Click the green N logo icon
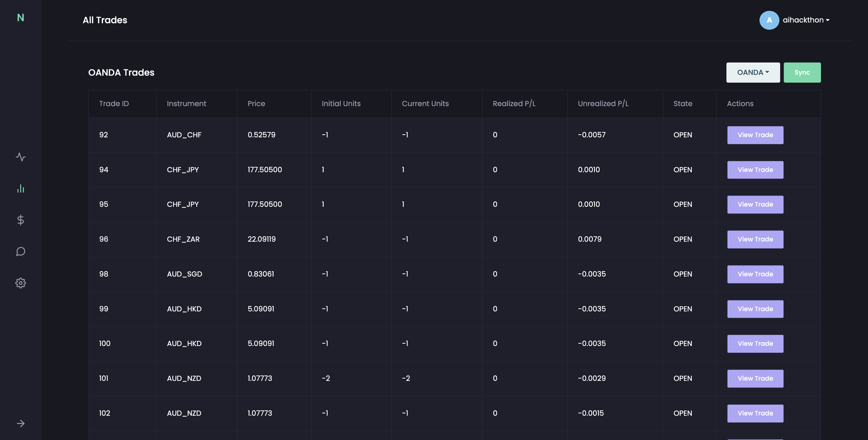868x440 pixels. pos(21,18)
